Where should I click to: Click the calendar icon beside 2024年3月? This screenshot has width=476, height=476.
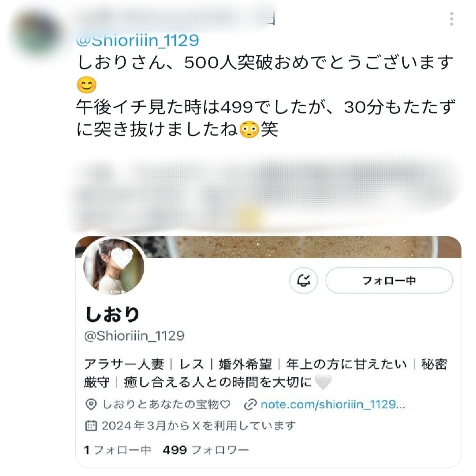(91, 426)
